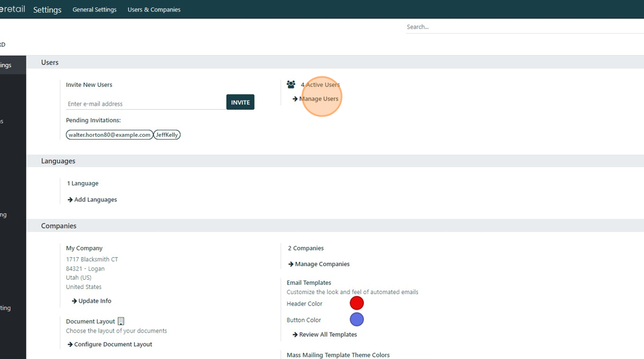Pick the red Header Color swatch
644x359 pixels.
tap(356, 303)
